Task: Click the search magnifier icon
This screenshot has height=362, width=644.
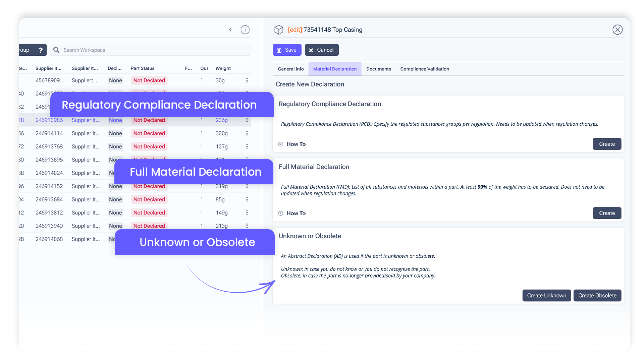Action: coord(56,50)
